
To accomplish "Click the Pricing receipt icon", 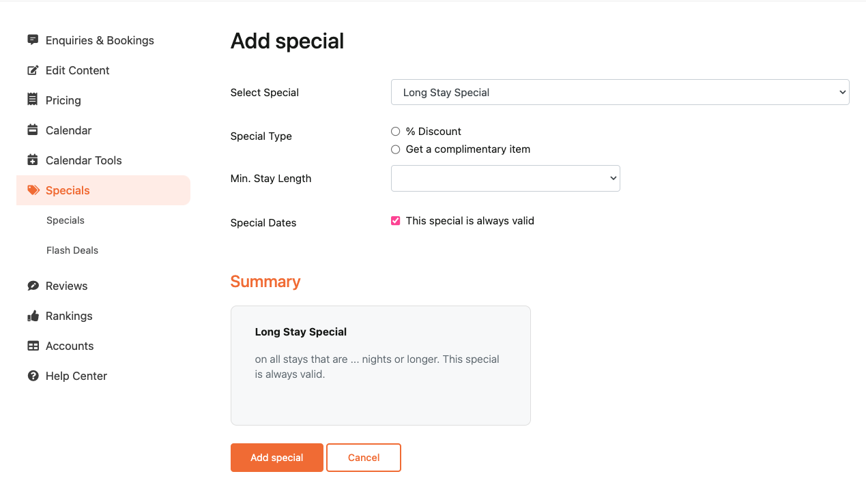I will point(33,100).
